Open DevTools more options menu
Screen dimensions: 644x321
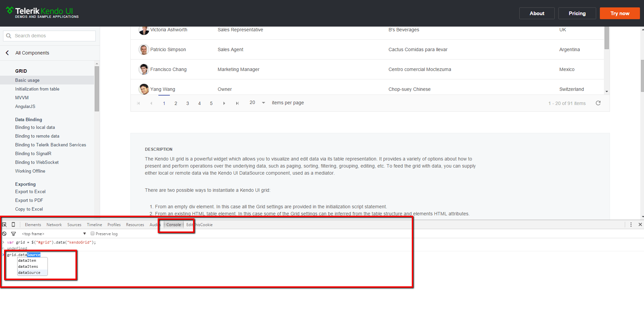[x=631, y=224]
